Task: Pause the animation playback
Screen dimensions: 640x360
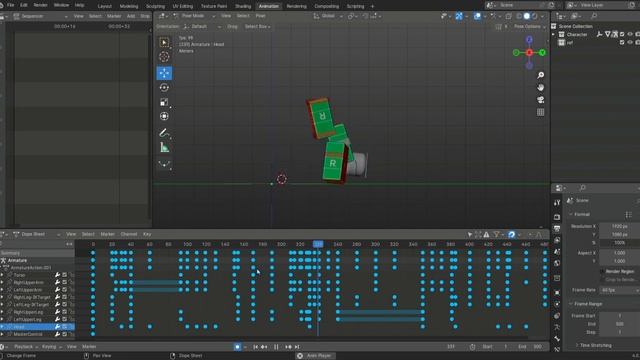Action: (x=276, y=347)
